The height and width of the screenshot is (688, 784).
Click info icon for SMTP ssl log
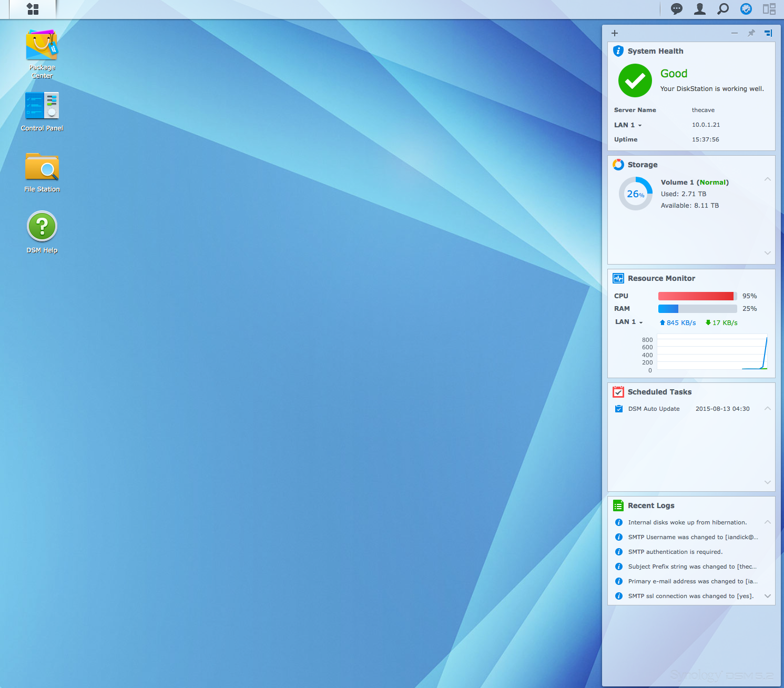tap(619, 596)
